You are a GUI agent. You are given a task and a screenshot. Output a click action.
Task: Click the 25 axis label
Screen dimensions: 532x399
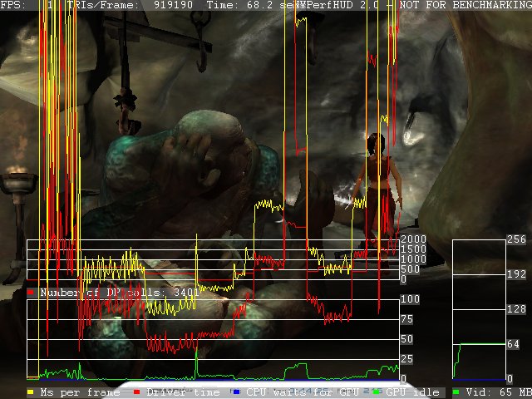coord(406,359)
